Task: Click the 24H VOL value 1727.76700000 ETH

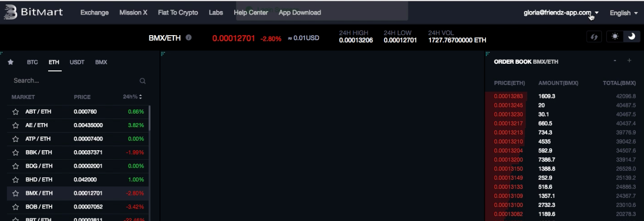Action: 457,41
